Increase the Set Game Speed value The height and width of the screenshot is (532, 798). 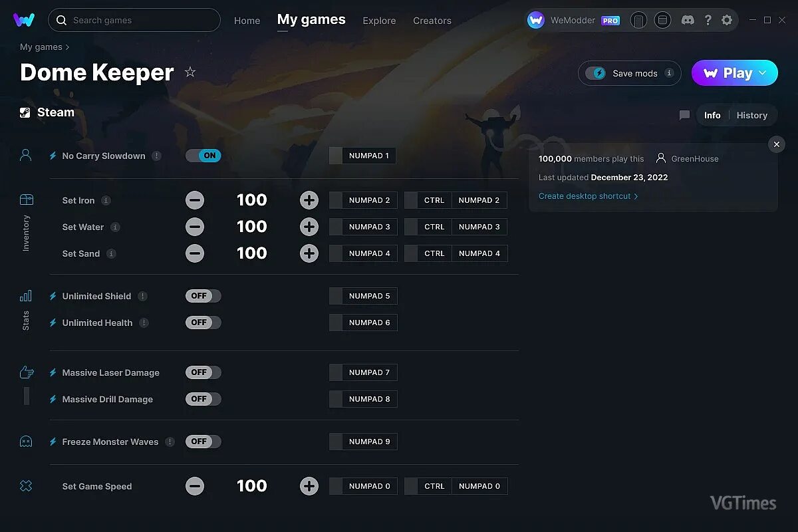[309, 486]
